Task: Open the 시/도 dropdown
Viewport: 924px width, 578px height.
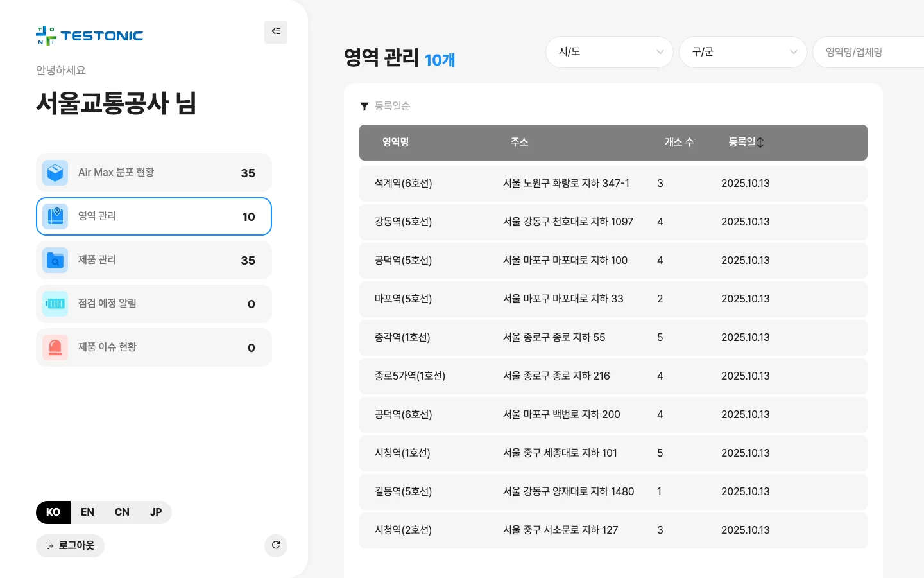Action: 610,52
